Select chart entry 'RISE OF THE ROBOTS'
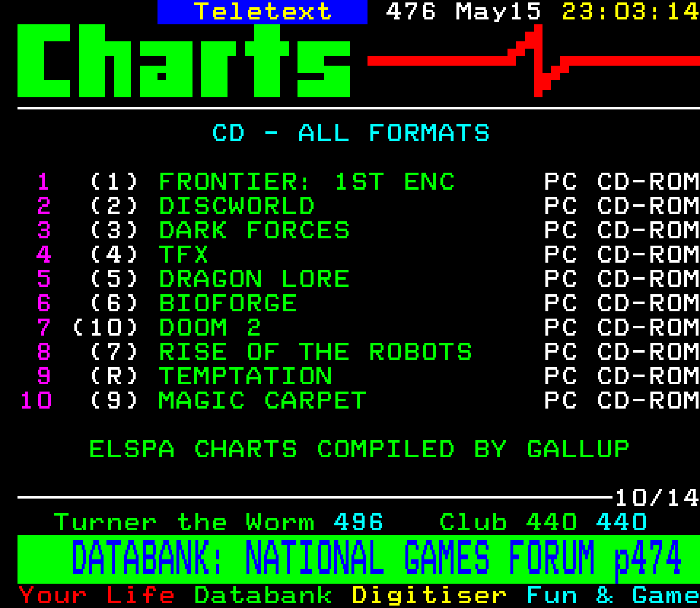 (315, 352)
